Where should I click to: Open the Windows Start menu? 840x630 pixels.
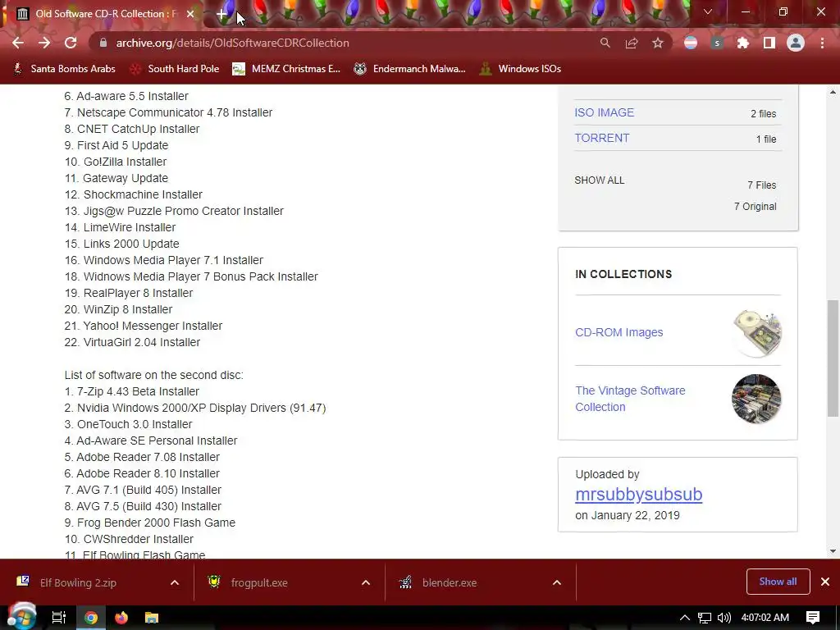[x=21, y=617]
